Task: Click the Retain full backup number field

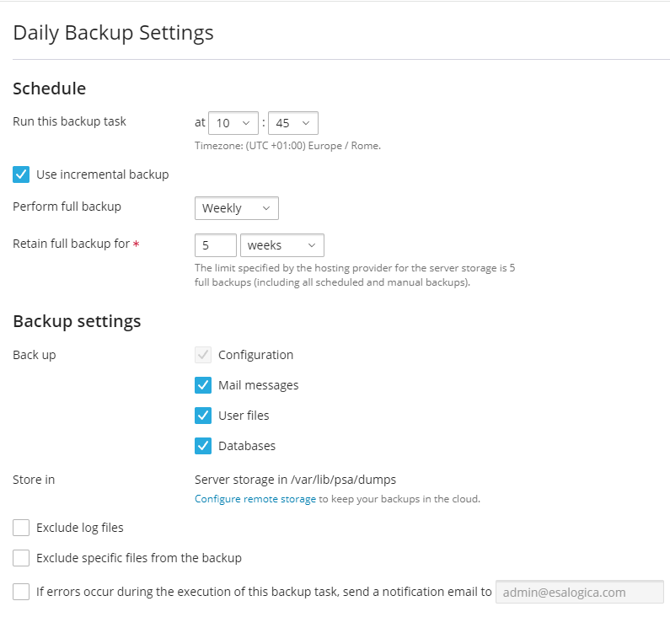Action: click(x=215, y=245)
